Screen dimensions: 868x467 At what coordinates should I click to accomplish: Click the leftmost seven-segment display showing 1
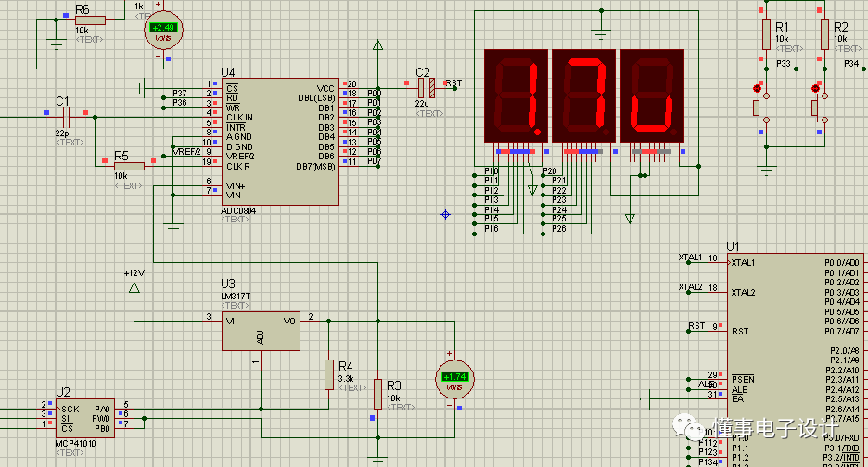515,95
